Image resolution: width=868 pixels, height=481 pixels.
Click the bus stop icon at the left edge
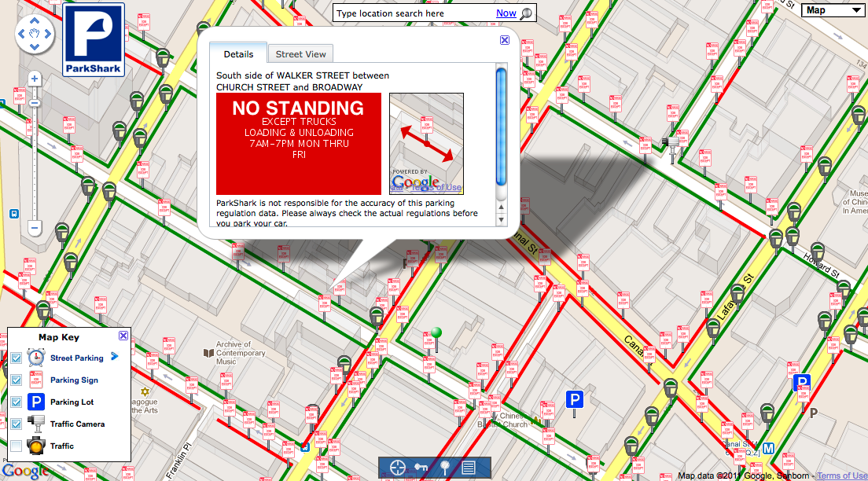pyautogui.click(x=14, y=214)
